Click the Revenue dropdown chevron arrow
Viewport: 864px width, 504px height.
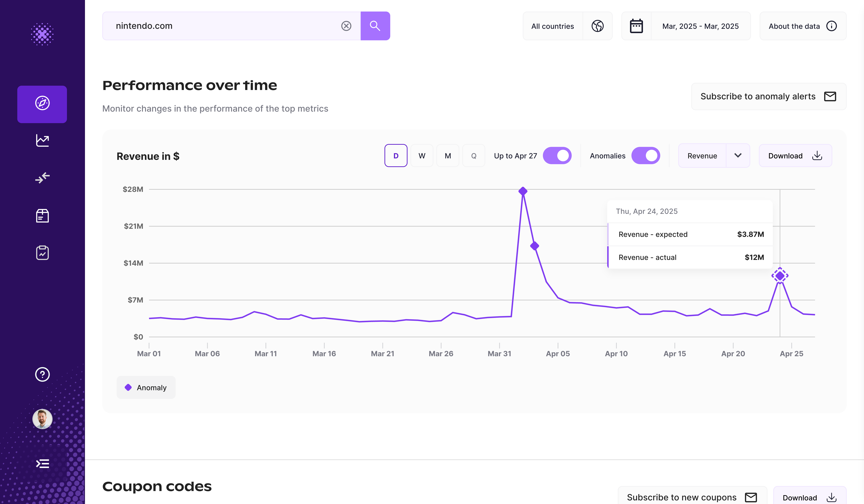coord(738,156)
